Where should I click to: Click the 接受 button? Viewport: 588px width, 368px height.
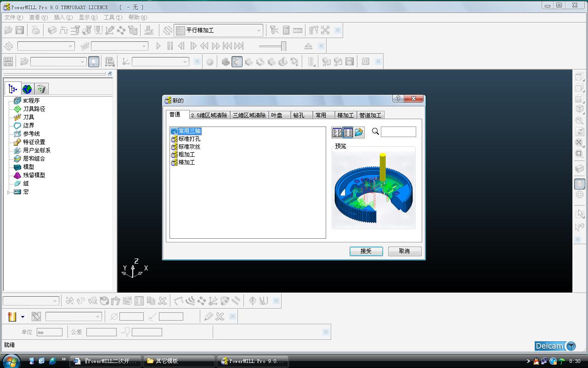point(366,251)
